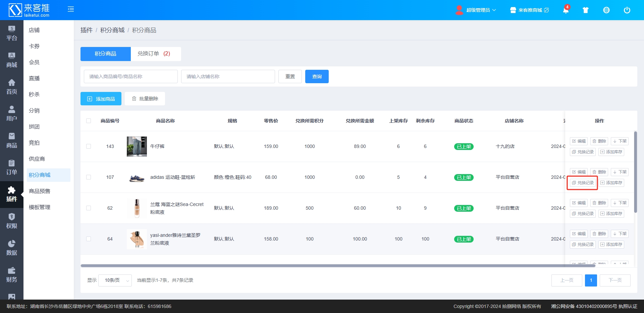The width and height of the screenshot is (644, 313).
Task: Click the 添加商品 button
Action: click(101, 99)
